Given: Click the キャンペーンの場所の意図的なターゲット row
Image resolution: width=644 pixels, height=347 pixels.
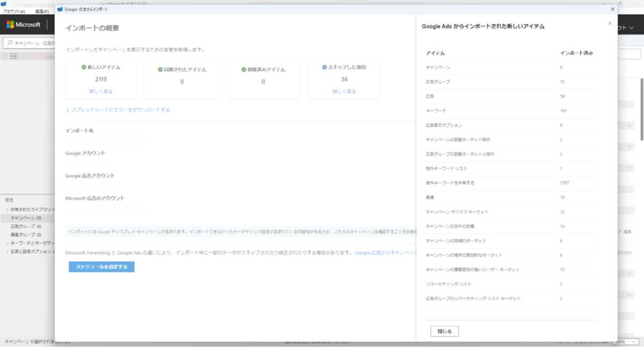Looking at the screenshot, I should click(x=510, y=255).
